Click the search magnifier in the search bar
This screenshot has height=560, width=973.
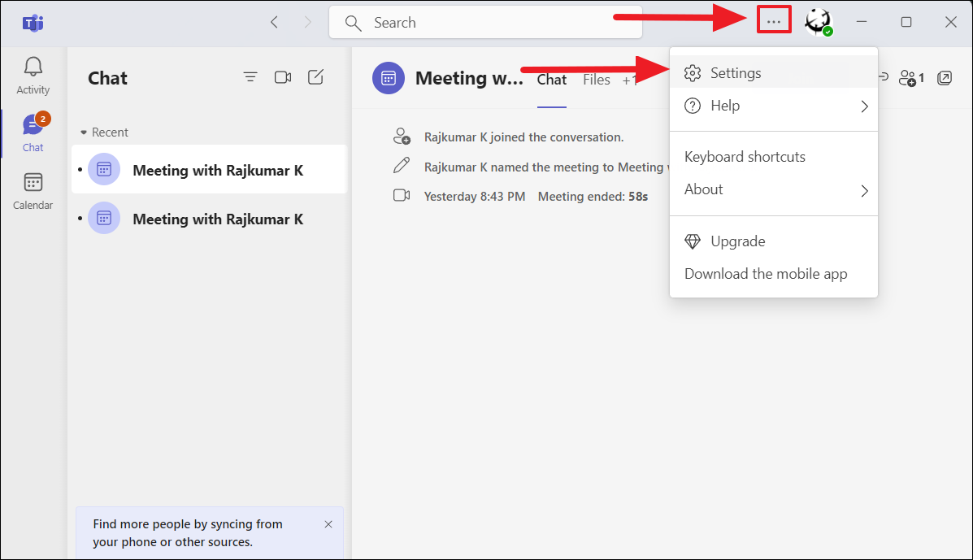pyautogui.click(x=353, y=22)
